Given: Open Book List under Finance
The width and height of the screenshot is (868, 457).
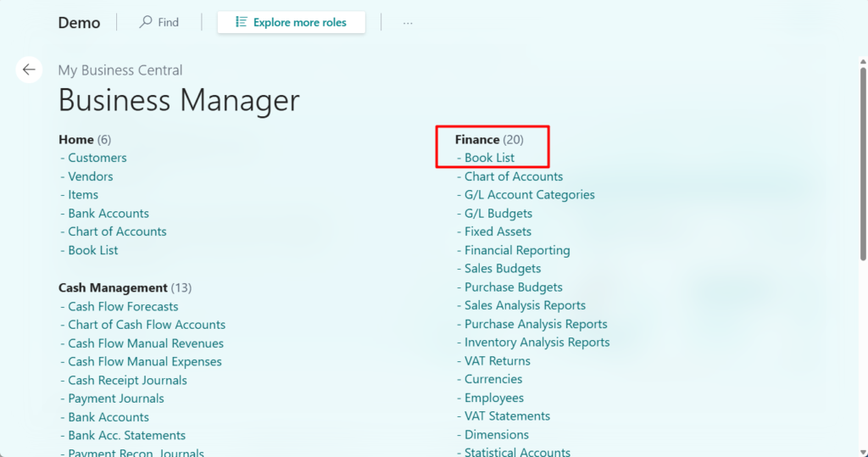Looking at the screenshot, I should click(x=489, y=158).
